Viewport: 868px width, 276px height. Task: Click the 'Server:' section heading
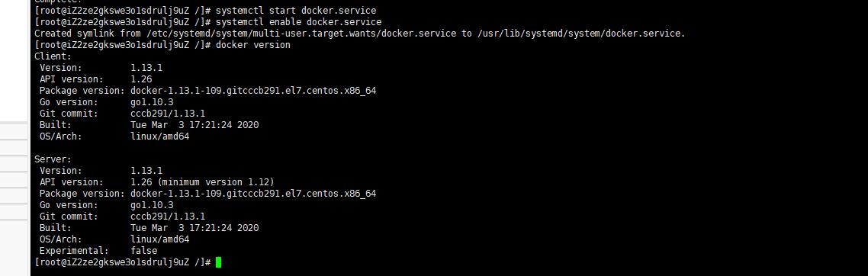click(x=53, y=159)
